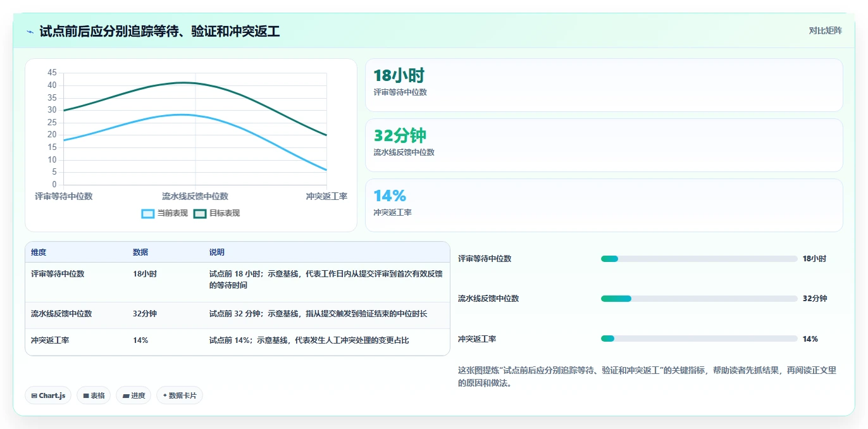Click the icon inside the 进度 chip
868x429 pixels.
[126, 395]
